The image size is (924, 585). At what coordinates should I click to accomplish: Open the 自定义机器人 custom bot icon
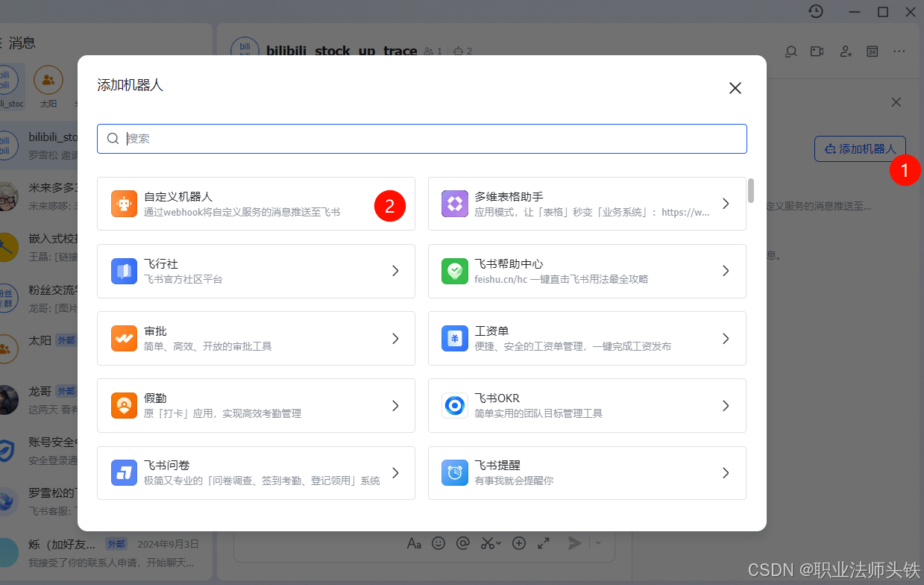pos(124,204)
